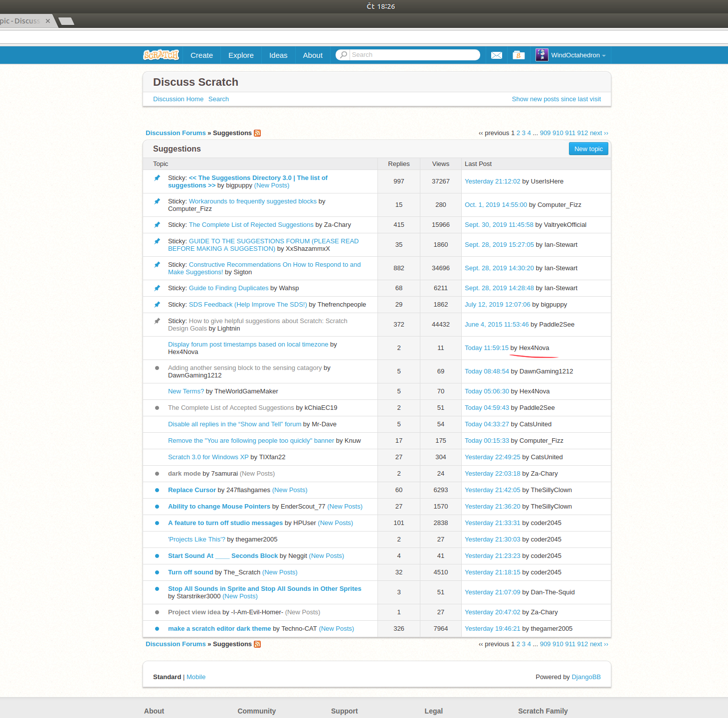Open the Create menu item
This screenshot has width=728, height=718.
201,55
